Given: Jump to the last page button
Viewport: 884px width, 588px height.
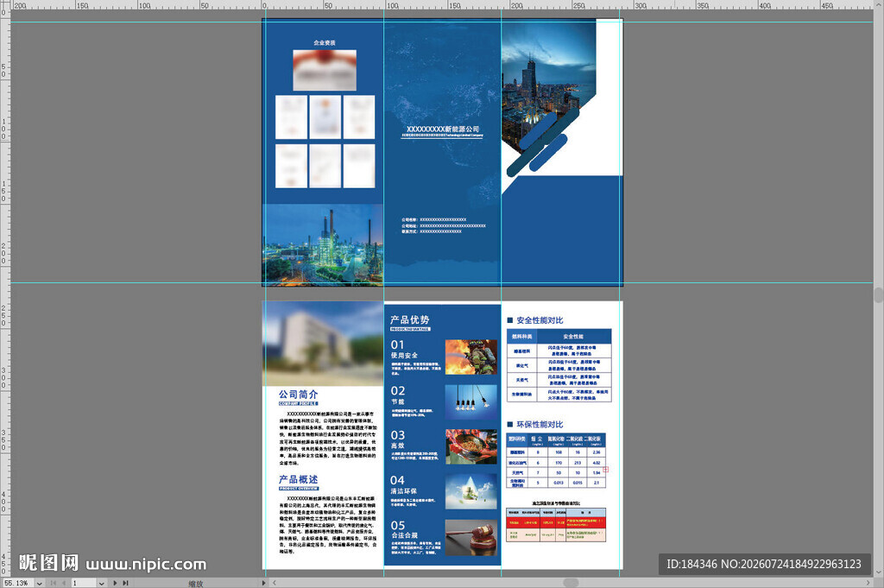Looking at the screenshot, I should pyautogui.click(x=125, y=583).
